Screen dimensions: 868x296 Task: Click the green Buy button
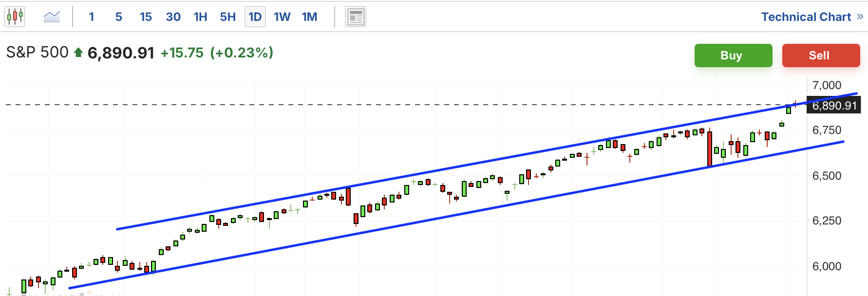[733, 55]
